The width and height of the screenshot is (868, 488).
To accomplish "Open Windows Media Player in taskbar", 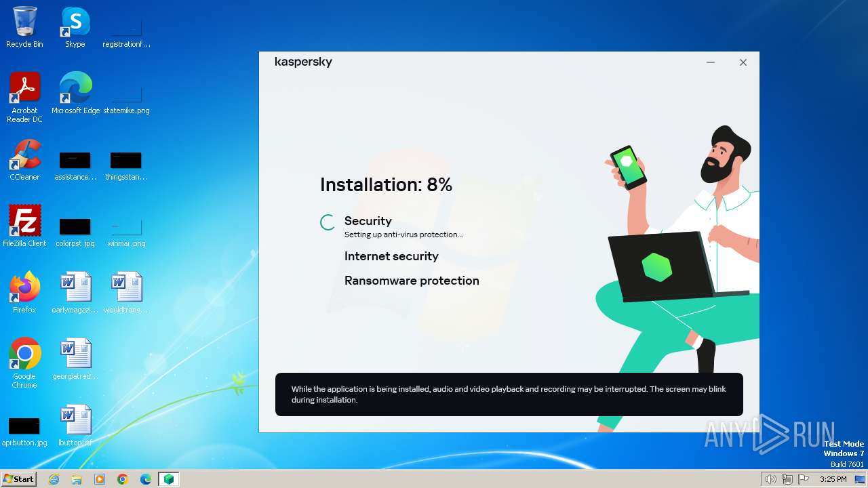I will [x=100, y=479].
